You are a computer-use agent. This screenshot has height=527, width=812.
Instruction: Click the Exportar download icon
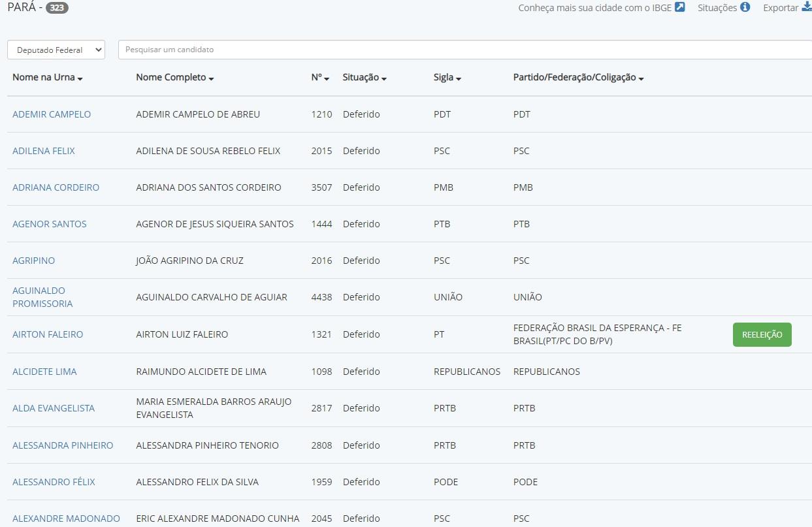coord(806,8)
